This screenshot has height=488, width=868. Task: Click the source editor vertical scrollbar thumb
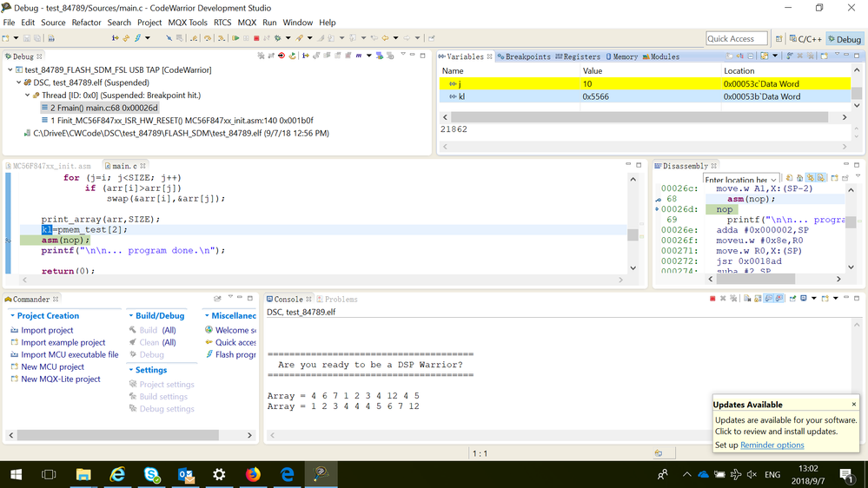[633, 234]
